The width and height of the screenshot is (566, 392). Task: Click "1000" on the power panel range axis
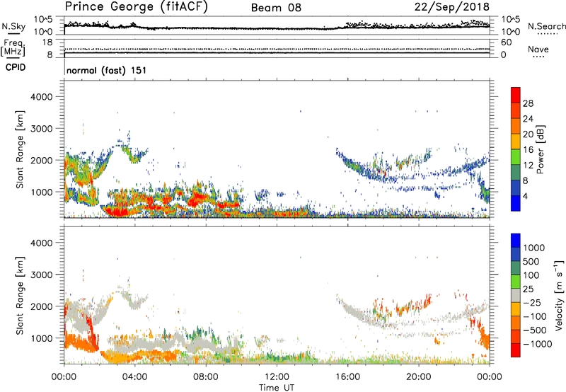(x=42, y=192)
